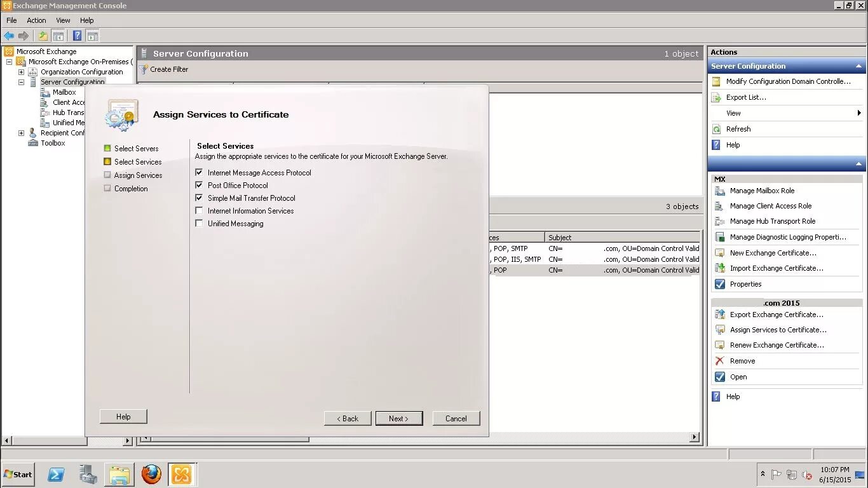The width and height of the screenshot is (868, 488).
Task: Collapse Microsoft Exchange On-Premises tree node
Action: 9,62
